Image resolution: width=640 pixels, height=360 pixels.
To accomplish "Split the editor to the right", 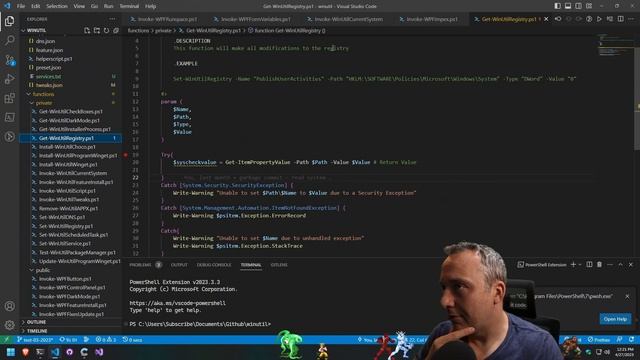I will click(x=620, y=19).
